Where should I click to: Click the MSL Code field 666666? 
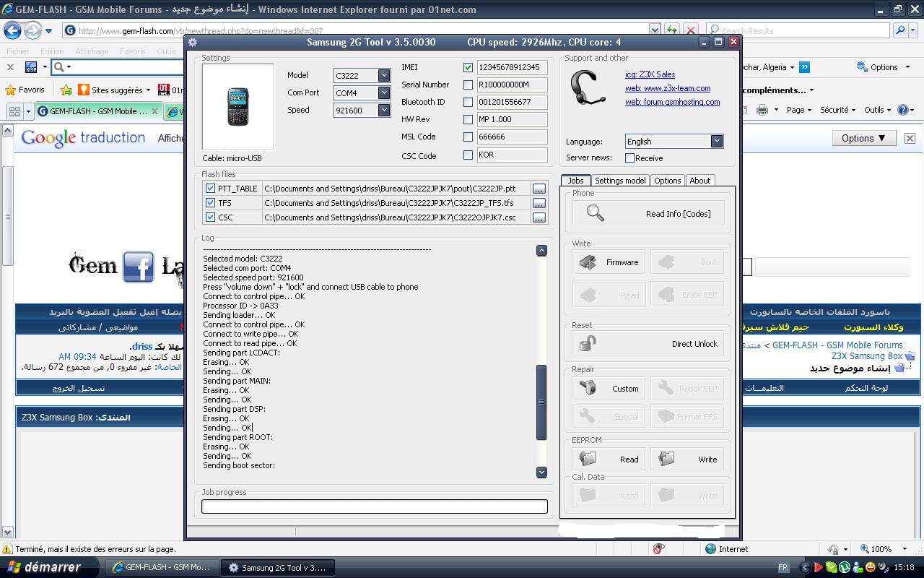(x=512, y=137)
